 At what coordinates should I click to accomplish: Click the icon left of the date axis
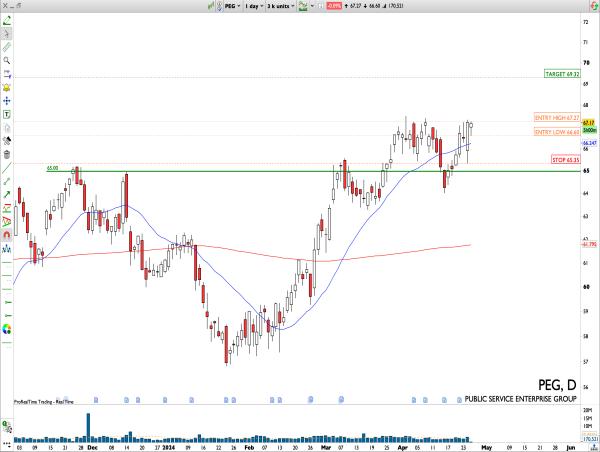click(7, 444)
